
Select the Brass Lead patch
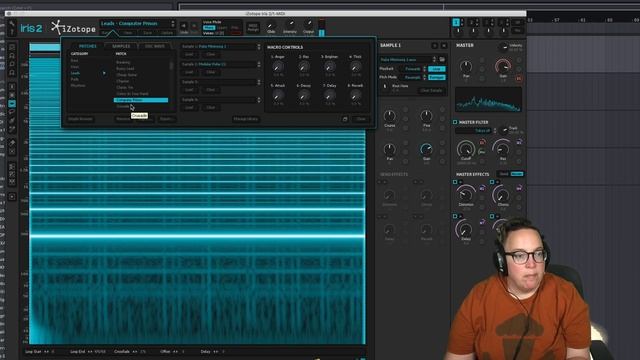125,69
